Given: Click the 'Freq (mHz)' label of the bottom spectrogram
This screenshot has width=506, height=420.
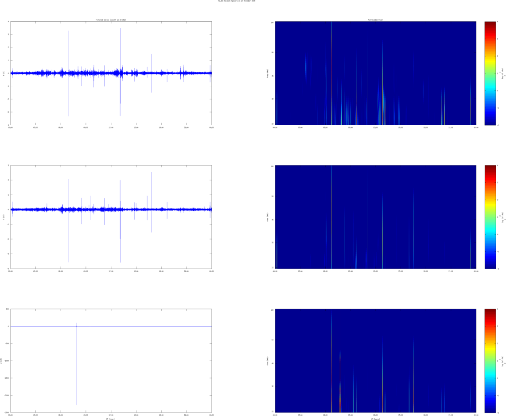Looking at the screenshot, I should [268, 361].
